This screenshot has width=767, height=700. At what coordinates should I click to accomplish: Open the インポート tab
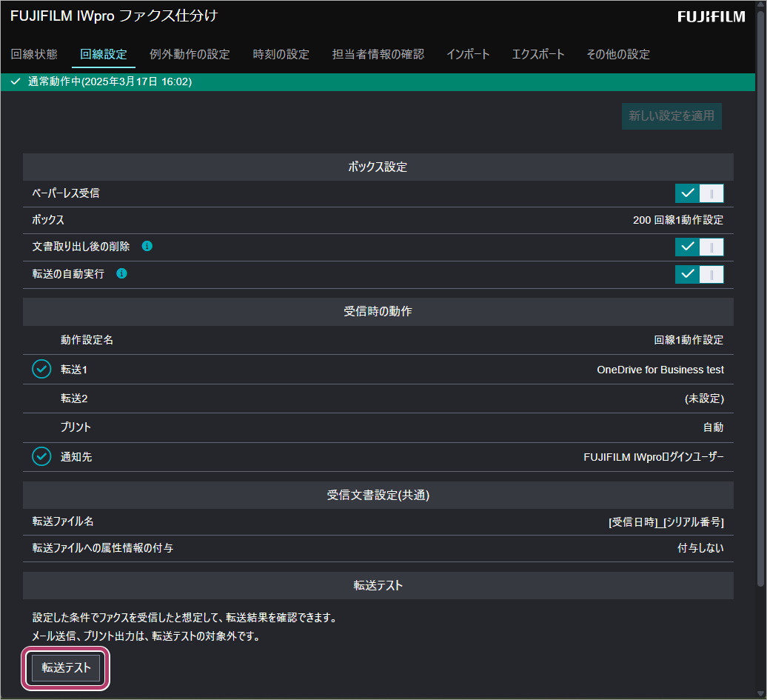pos(468,54)
